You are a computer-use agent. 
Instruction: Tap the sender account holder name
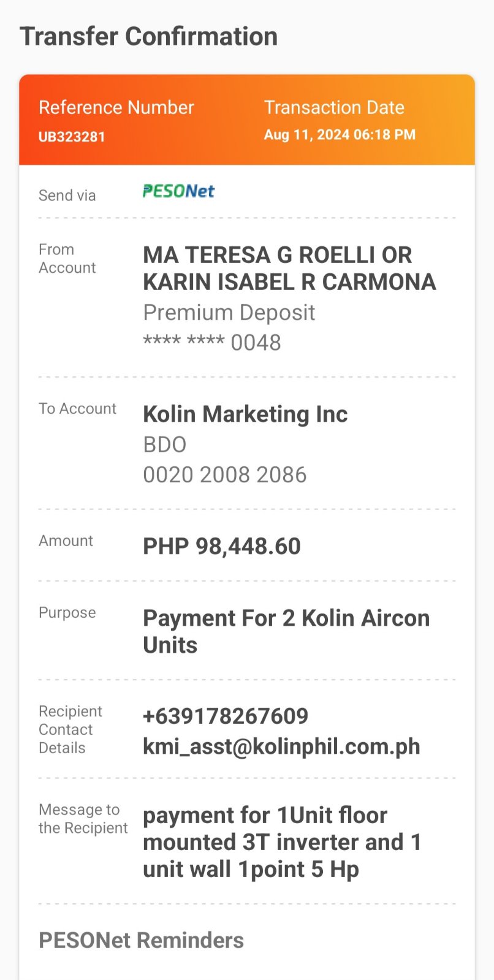[x=289, y=268]
